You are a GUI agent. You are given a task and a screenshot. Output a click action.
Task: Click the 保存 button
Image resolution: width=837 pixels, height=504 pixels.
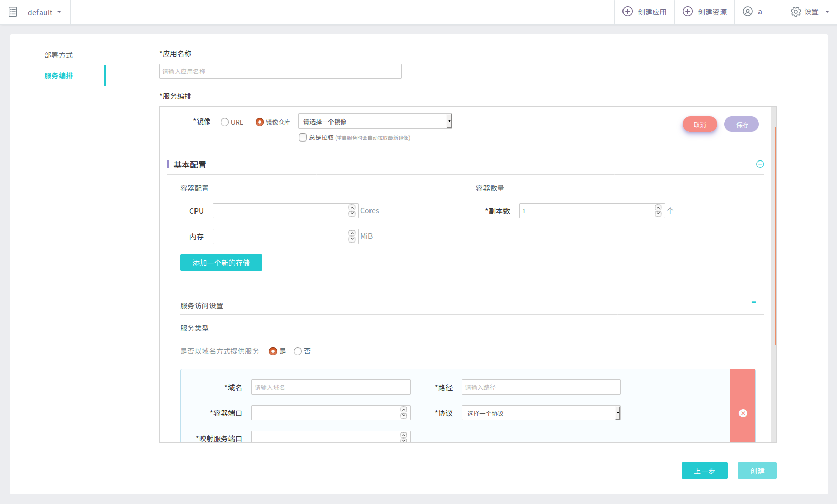[742, 125]
